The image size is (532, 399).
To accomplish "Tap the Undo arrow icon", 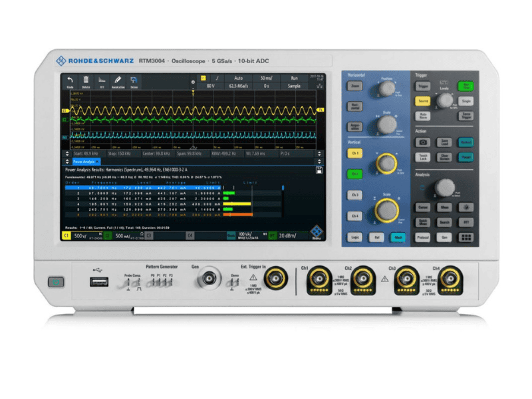I will tap(70, 81).
